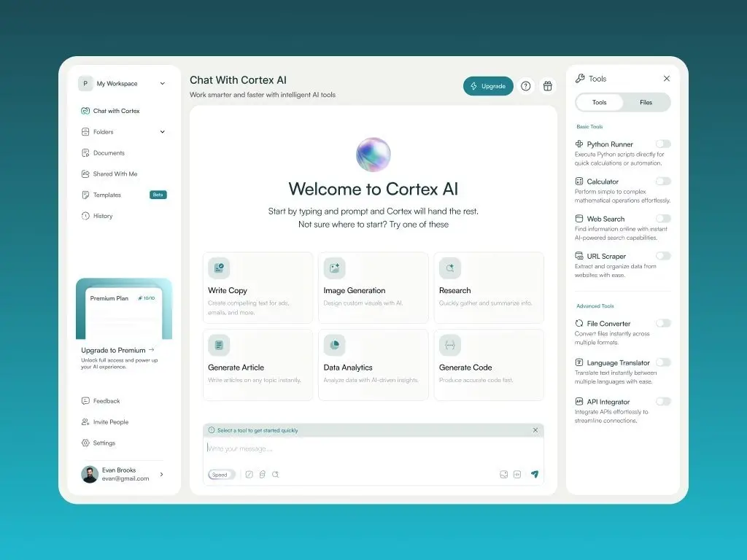
Task: Click the Write Copy card icon
Action: click(x=219, y=268)
